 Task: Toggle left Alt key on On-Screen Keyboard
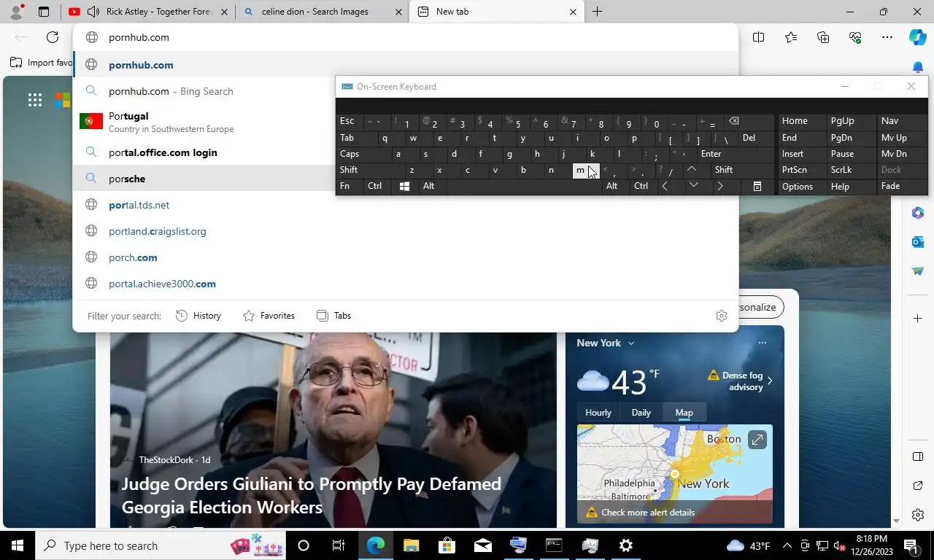432,186
